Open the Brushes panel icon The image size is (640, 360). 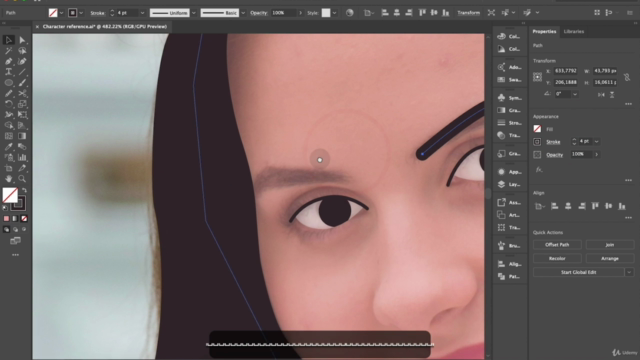click(x=501, y=245)
